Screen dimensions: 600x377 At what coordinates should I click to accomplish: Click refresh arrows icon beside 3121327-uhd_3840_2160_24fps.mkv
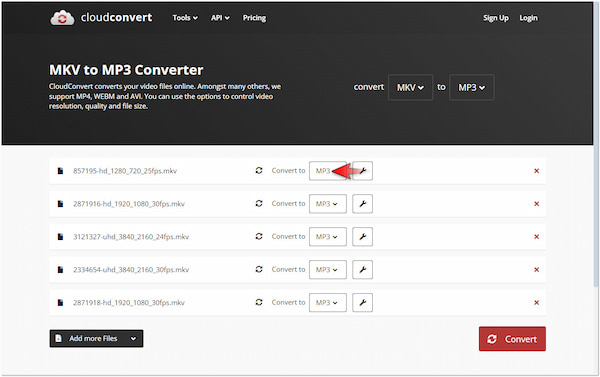click(259, 236)
